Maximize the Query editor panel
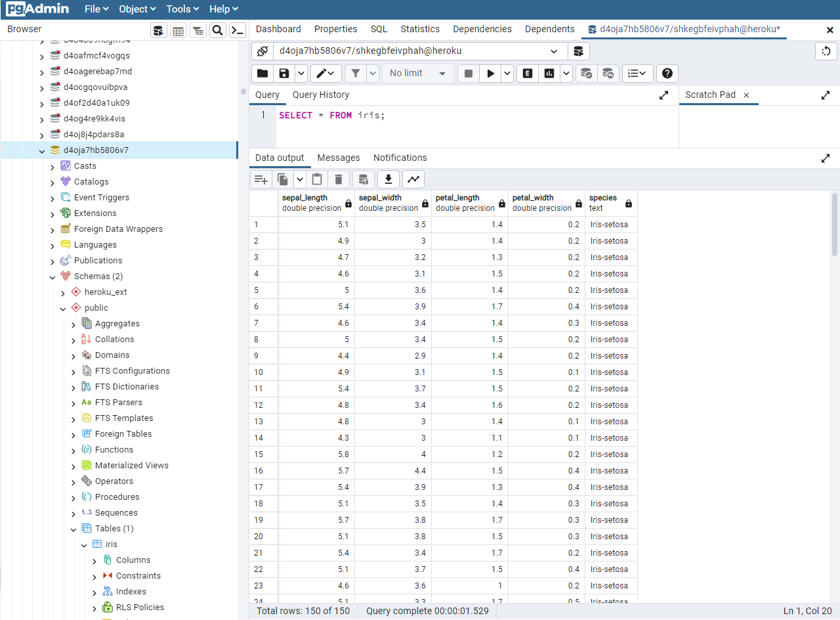This screenshot has width=840, height=620. click(x=664, y=95)
